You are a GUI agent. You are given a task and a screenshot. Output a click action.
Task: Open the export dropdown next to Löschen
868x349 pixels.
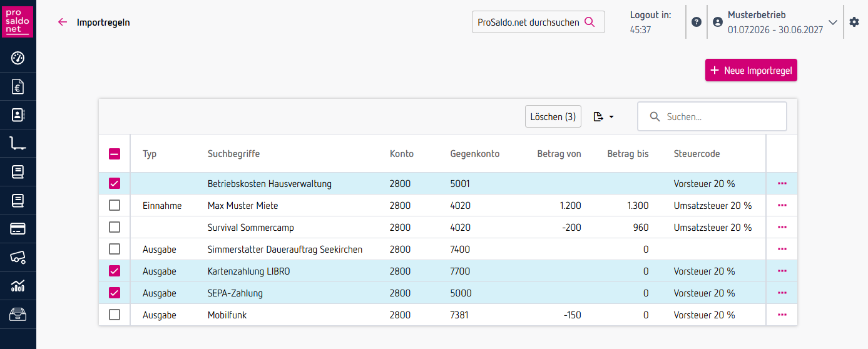(603, 116)
